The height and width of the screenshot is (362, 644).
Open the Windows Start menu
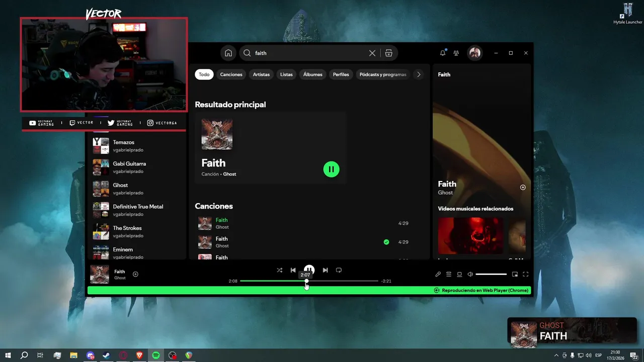(x=8, y=355)
